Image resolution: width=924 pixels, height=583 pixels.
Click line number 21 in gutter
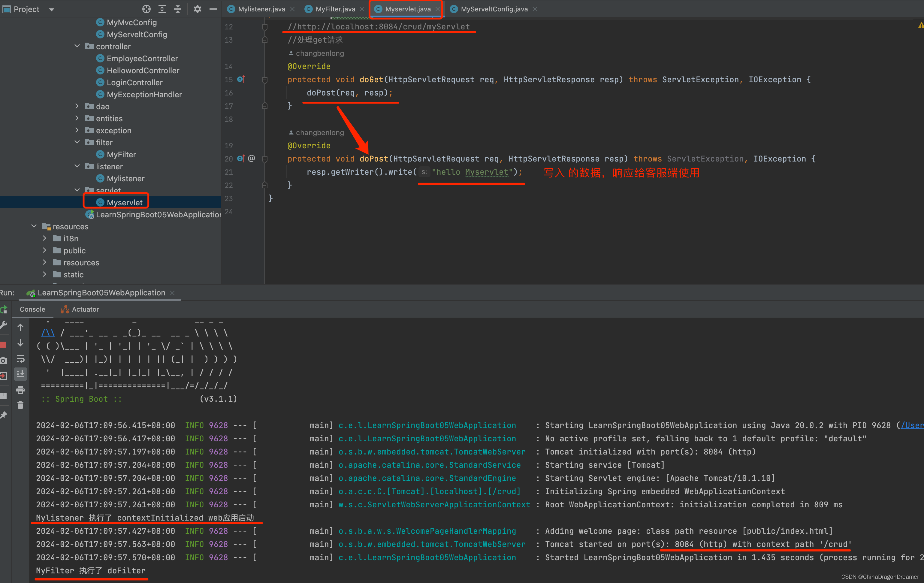229,172
